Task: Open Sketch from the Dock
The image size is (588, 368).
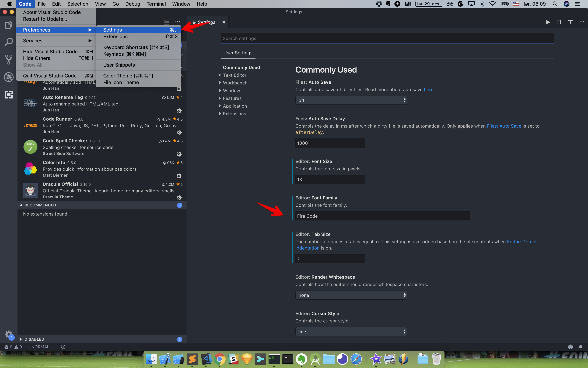Action: point(247,359)
